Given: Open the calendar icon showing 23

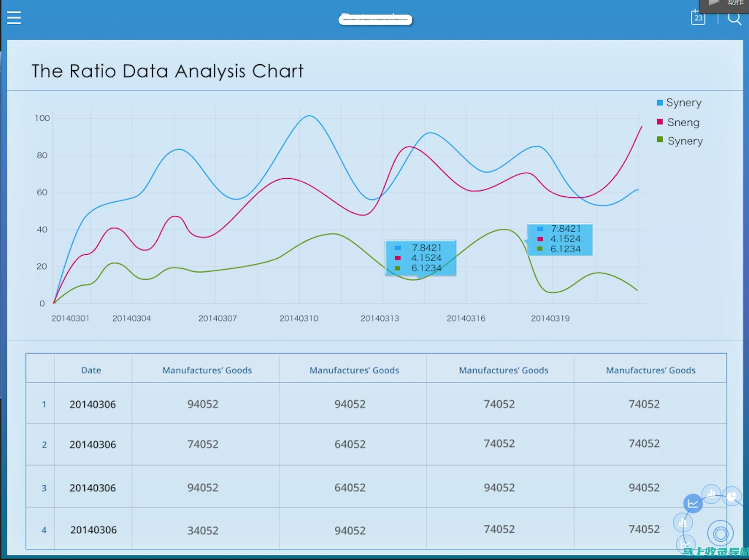Looking at the screenshot, I should coord(698,17).
